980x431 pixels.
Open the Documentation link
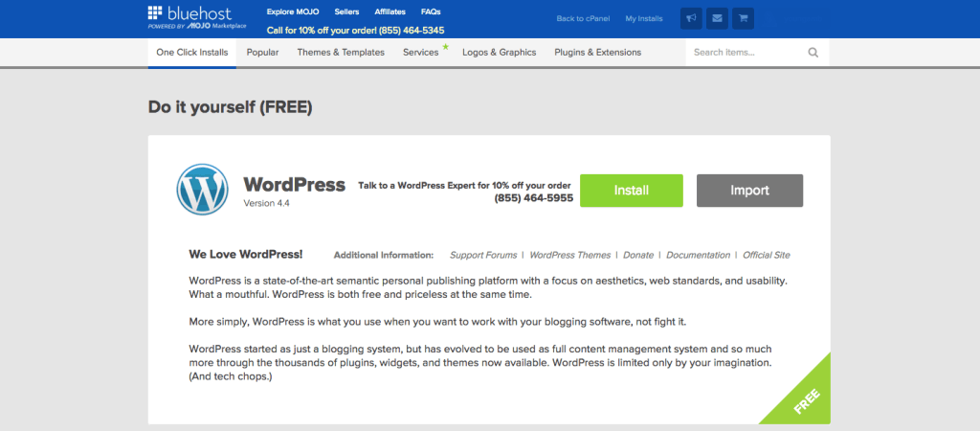pyautogui.click(x=698, y=255)
